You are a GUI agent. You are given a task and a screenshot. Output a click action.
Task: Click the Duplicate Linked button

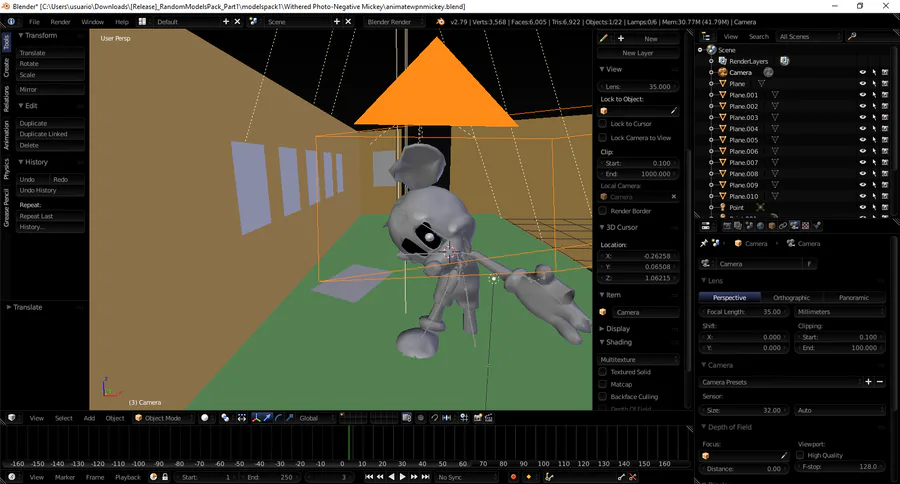coord(51,134)
